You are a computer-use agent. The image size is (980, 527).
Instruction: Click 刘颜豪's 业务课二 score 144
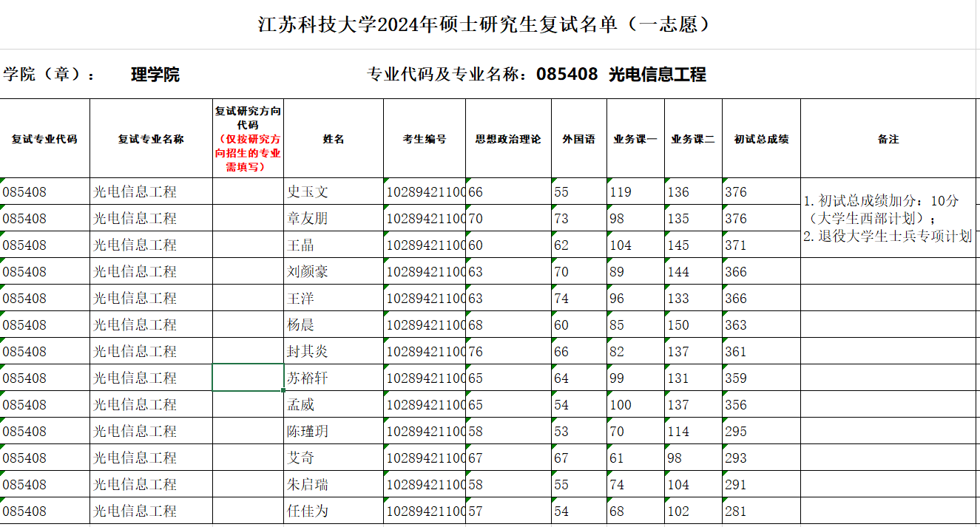tap(693, 272)
